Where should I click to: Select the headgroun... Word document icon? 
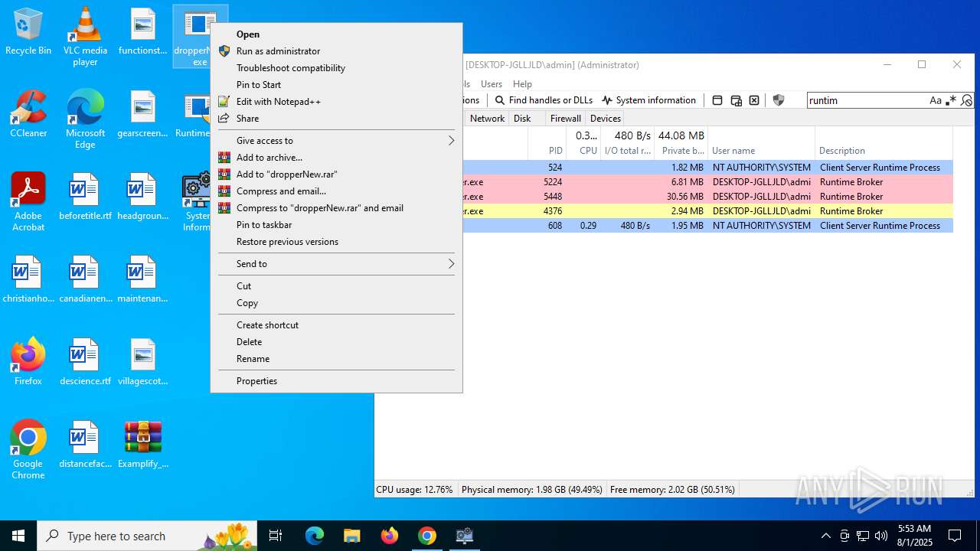[x=143, y=196]
